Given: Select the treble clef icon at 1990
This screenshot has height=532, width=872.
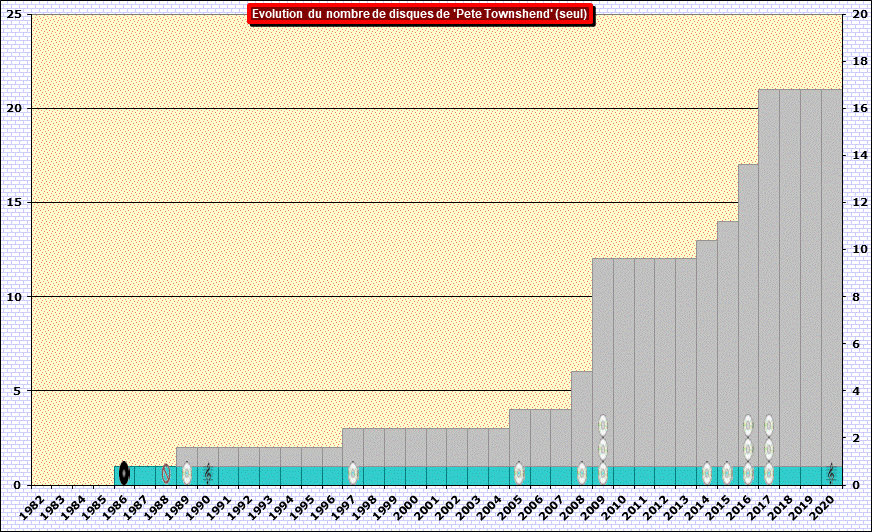Looking at the screenshot, I should point(208,472).
